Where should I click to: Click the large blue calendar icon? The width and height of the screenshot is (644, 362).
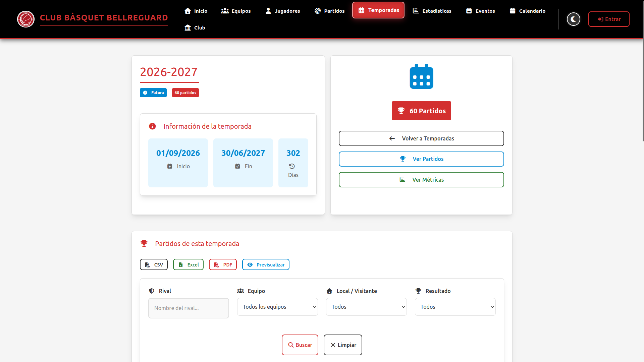(421, 76)
